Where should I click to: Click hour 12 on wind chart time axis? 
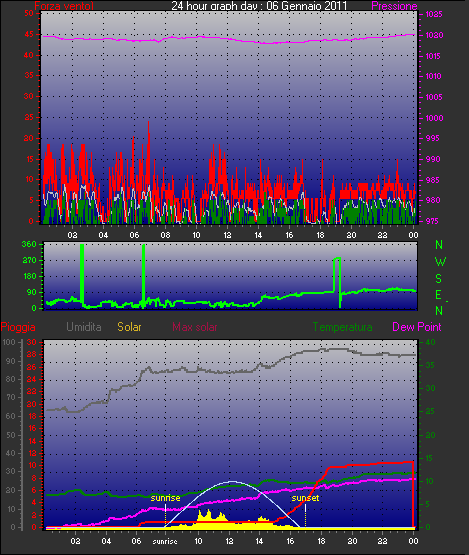click(227, 235)
